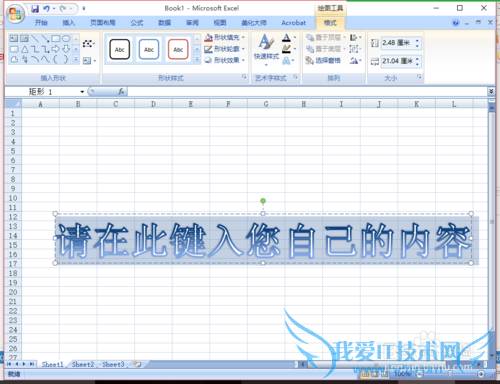
Task: Switch to the Acrobat tab
Action: pyautogui.click(x=293, y=23)
